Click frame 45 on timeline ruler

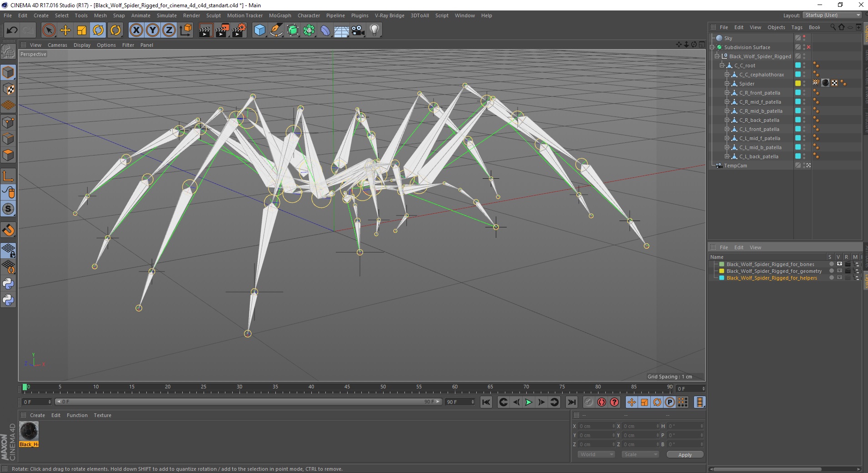point(347,387)
